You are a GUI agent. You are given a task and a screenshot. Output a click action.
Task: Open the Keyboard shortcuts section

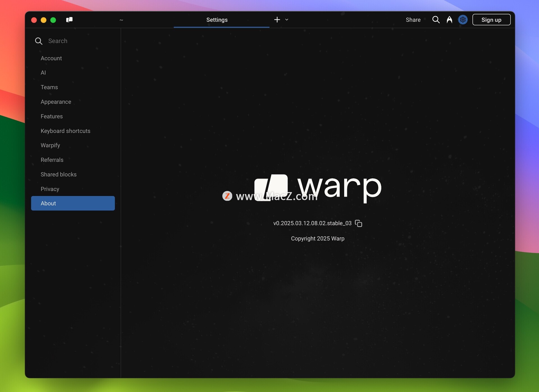73,131
